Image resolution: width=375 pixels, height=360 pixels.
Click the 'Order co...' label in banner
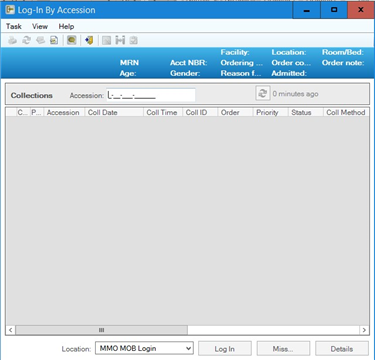291,63
